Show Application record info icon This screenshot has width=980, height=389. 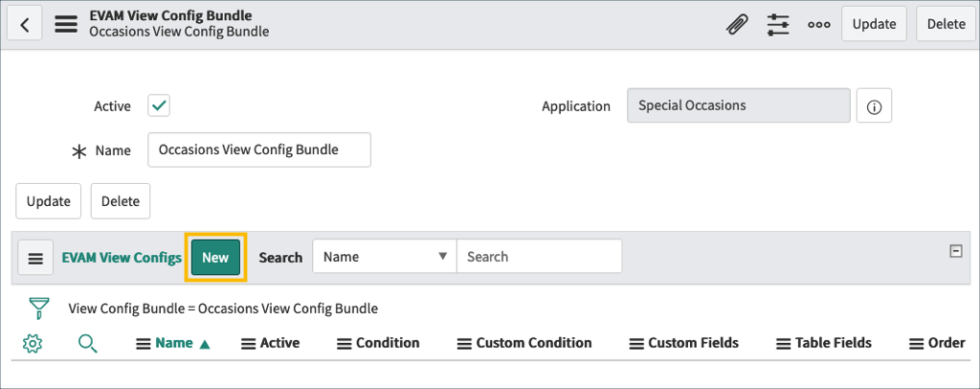pos(874,105)
